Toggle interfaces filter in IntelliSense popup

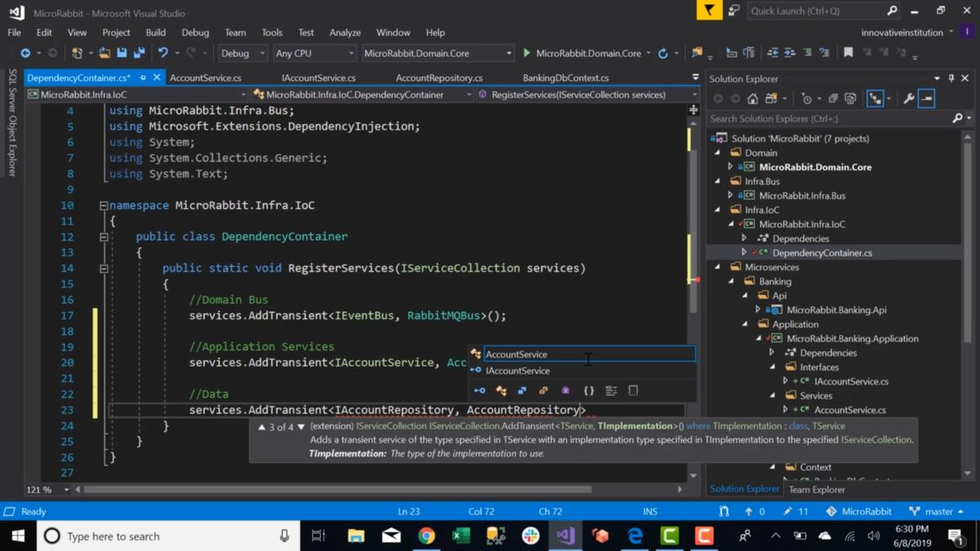tap(479, 391)
